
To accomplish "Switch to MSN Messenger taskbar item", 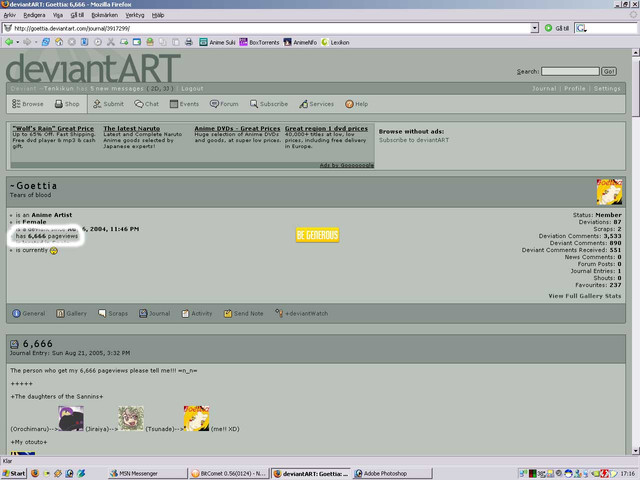I will [147, 473].
